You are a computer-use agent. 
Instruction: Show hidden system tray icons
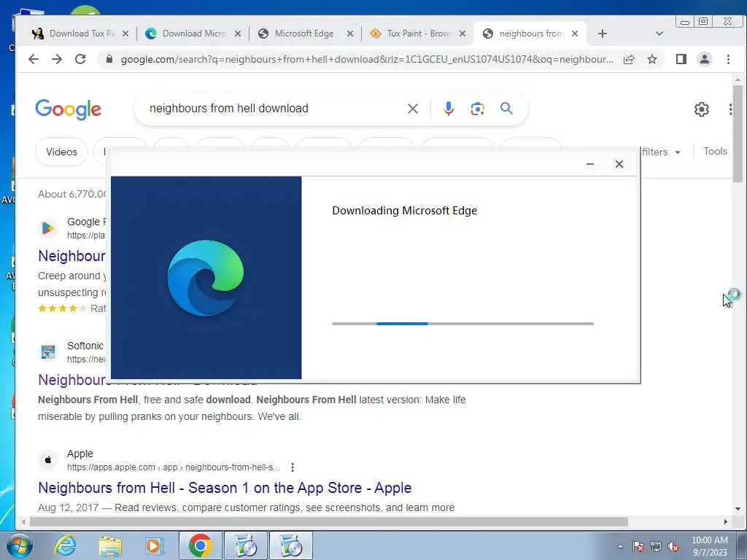(x=620, y=546)
